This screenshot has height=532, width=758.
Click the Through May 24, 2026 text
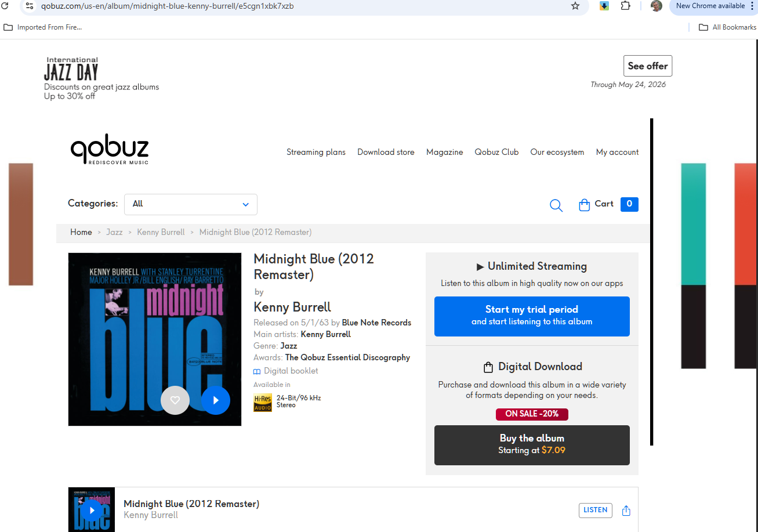pos(628,85)
